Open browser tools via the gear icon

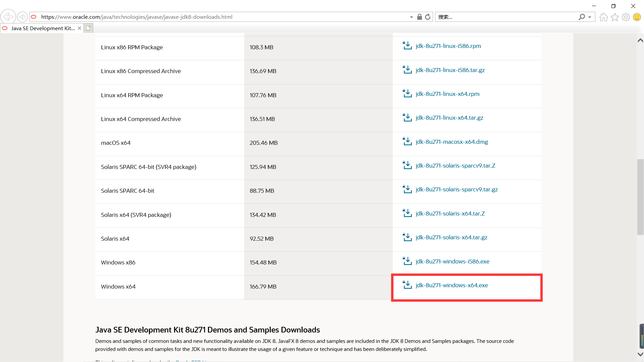[x=626, y=17]
